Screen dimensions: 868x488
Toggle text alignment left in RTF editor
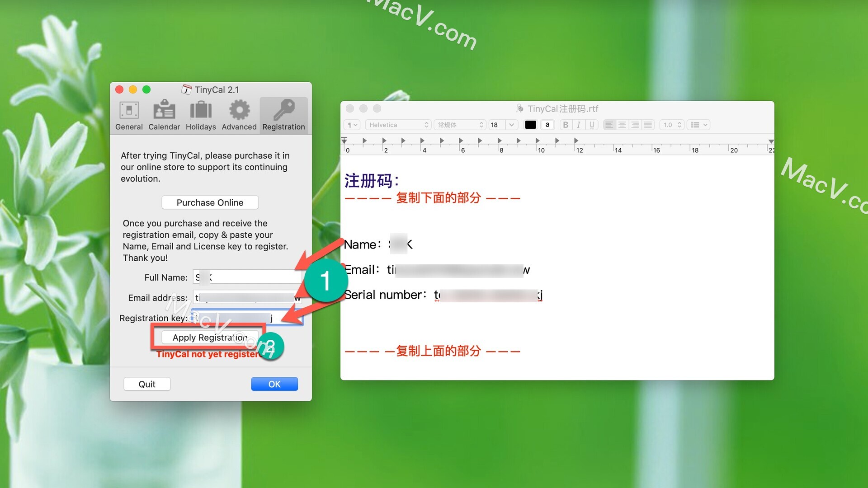[610, 125]
